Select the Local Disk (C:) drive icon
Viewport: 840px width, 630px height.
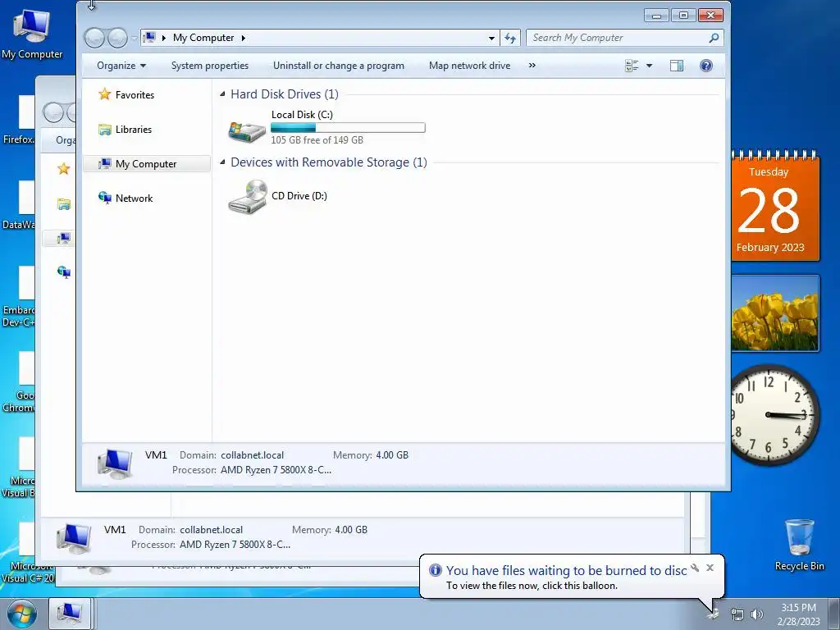(x=246, y=130)
